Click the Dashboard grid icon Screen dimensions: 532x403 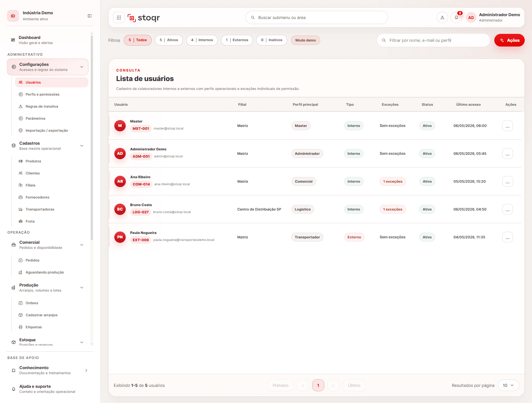pos(13,40)
